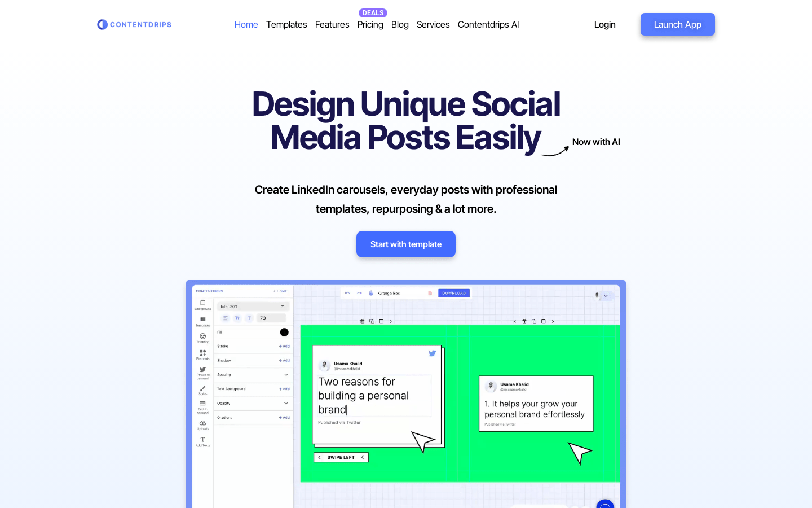This screenshot has width=812, height=508.
Task: Open the Home nav item
Action: tap(246, 24)
